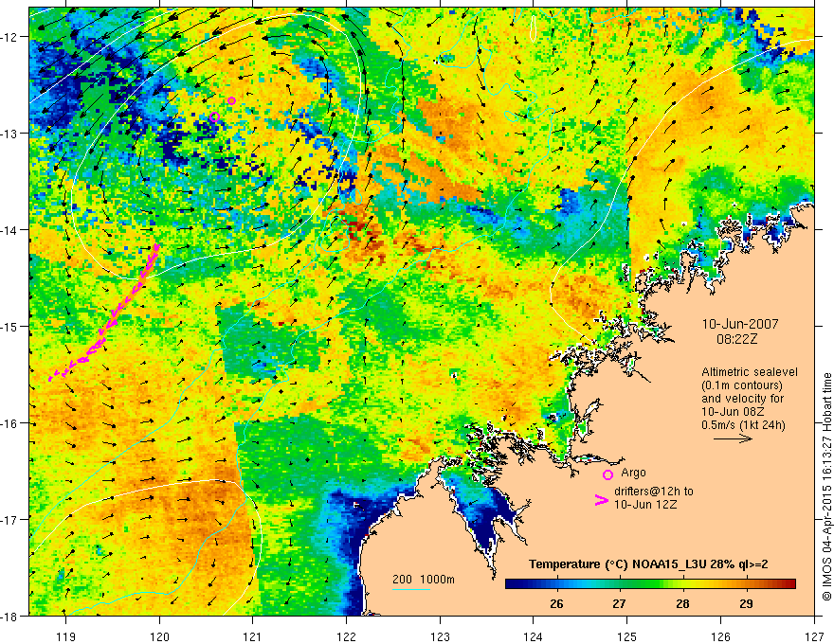Image resolution: width=834 pixels, height=644 pixels.
Task: Click the '10-Jun 08Z' text
Action: (x=735, y=412)
